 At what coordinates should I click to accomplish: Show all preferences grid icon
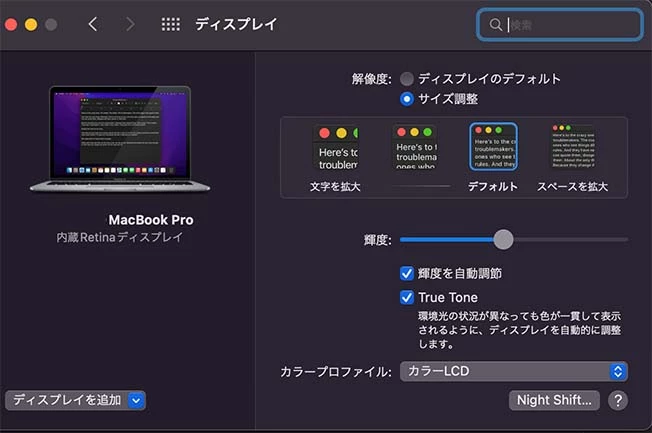(x=170, y=24)
